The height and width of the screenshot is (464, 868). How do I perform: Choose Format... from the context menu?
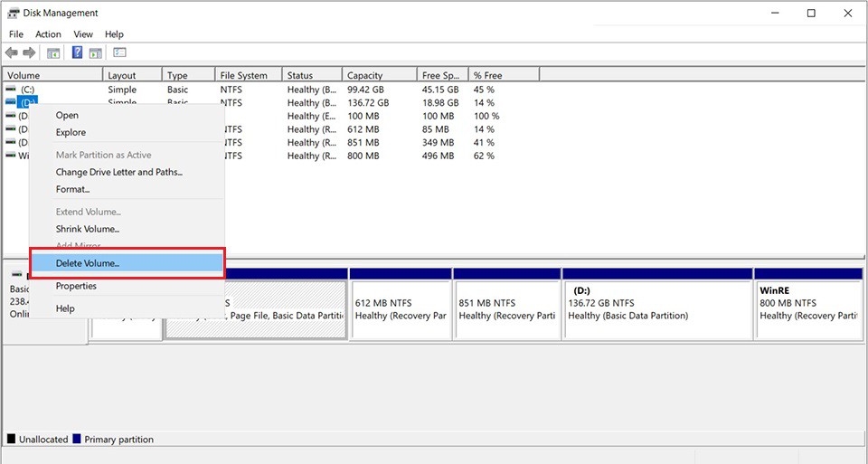tap(72, 189)
